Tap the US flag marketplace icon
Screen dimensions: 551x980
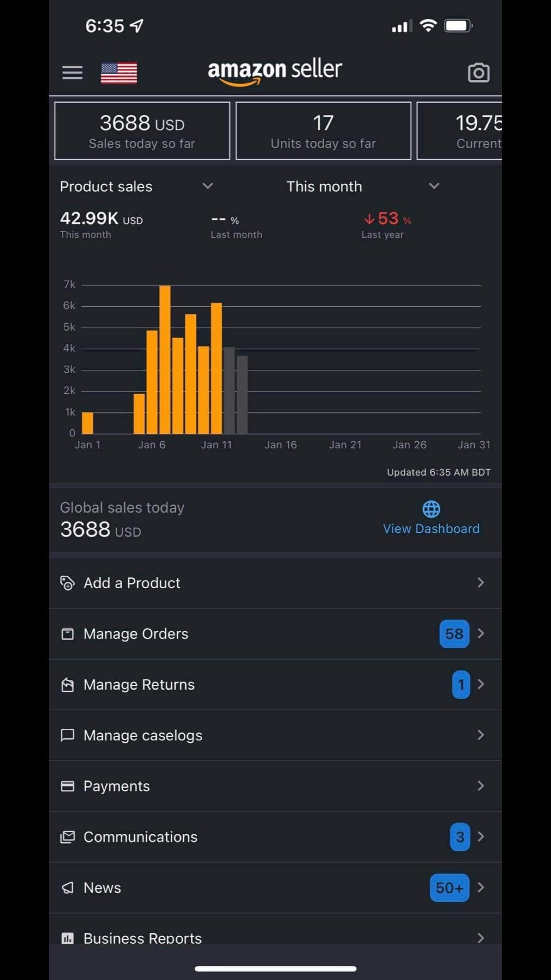(x=119, y=73)
